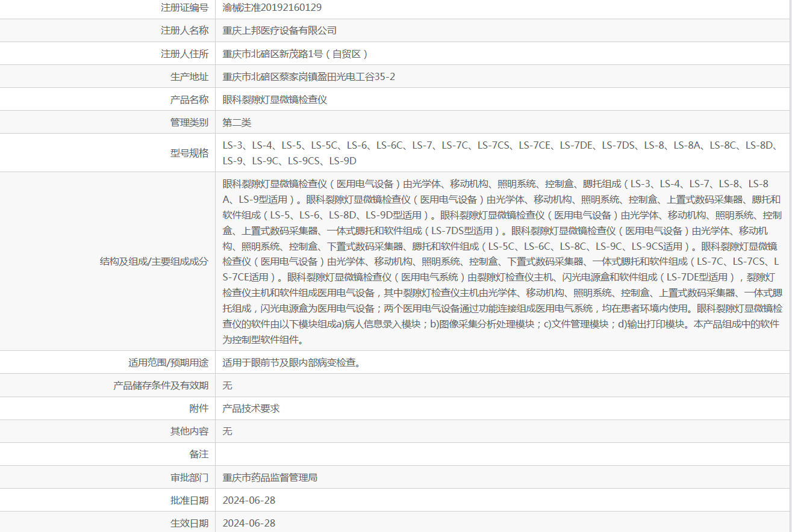Click the 型号规格 label
The width and height of the screenshot is (792, 532).
click(x=190, y=153)
